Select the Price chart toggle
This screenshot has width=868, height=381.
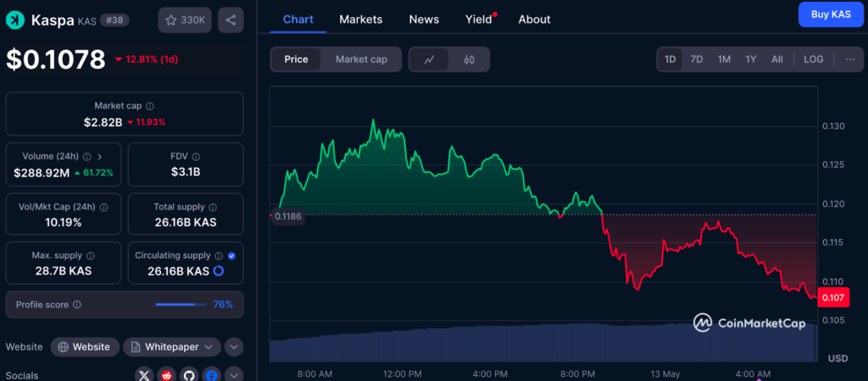click(296, 59)
